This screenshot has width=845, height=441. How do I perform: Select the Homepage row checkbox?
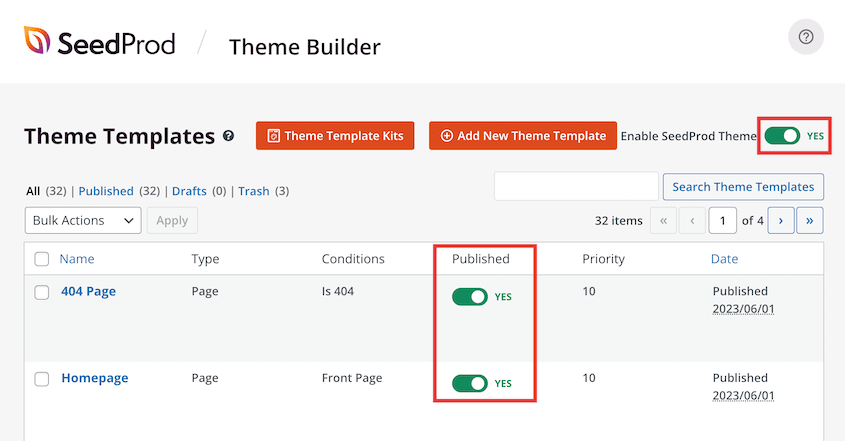point(41,379)
